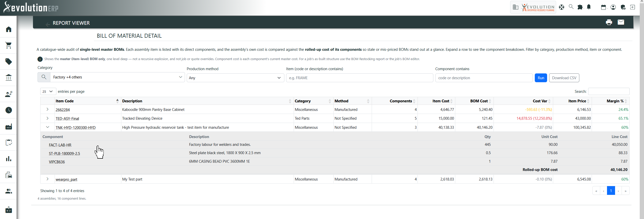
Task: Open the people group sidebar icon
Action: (x=9, y=191)
